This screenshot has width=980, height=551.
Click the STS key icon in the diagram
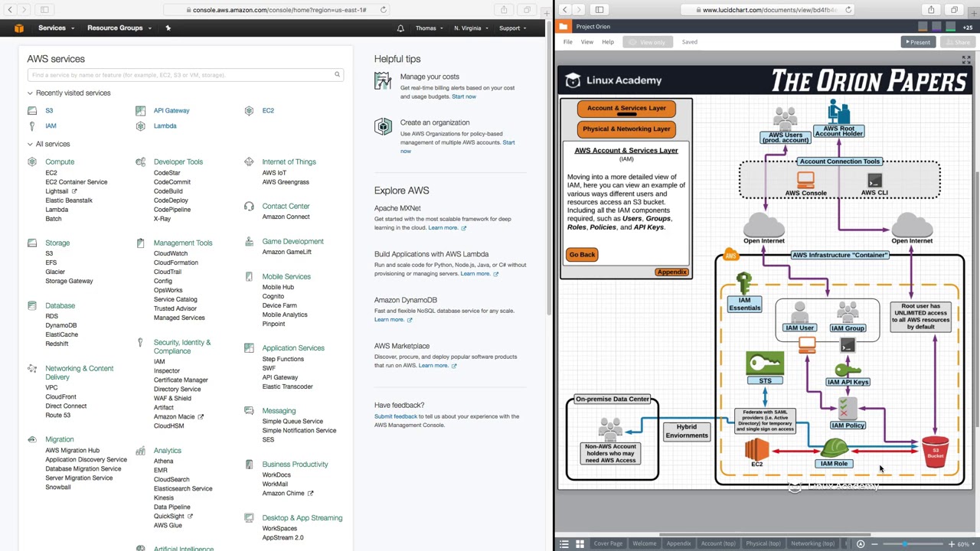coord(765,364)
